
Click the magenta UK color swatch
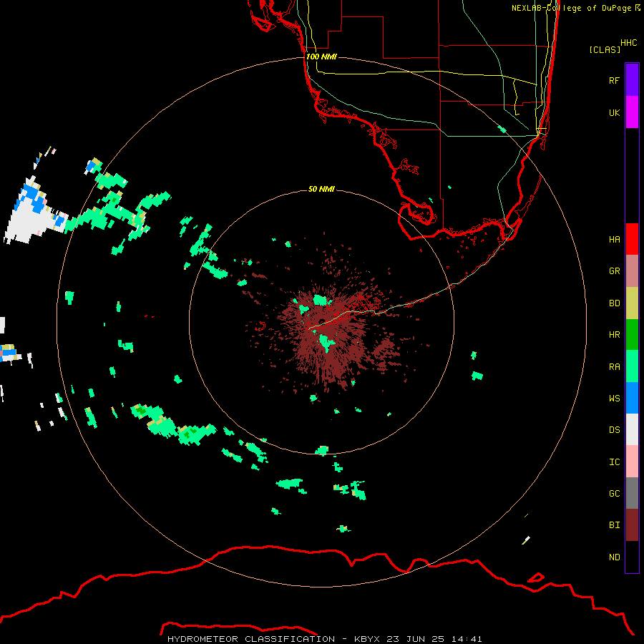pyautogui.click(x=632, y=112)
